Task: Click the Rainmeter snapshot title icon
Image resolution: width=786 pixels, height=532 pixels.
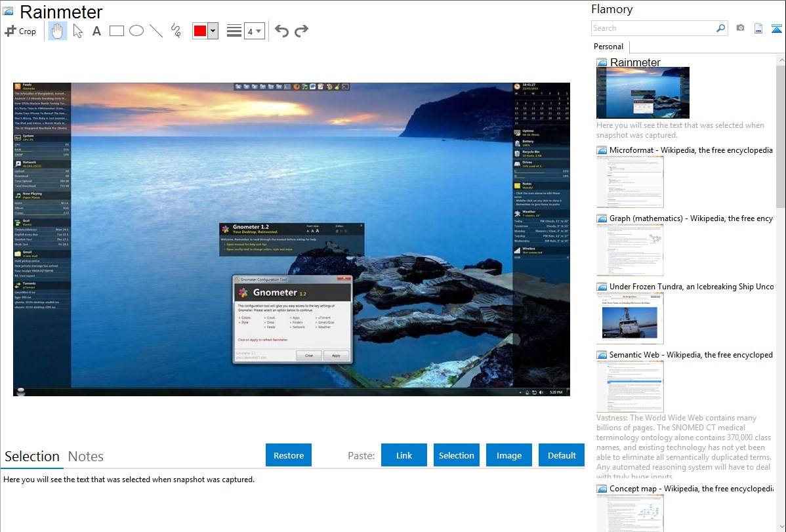Action: [x=9, y=11]
